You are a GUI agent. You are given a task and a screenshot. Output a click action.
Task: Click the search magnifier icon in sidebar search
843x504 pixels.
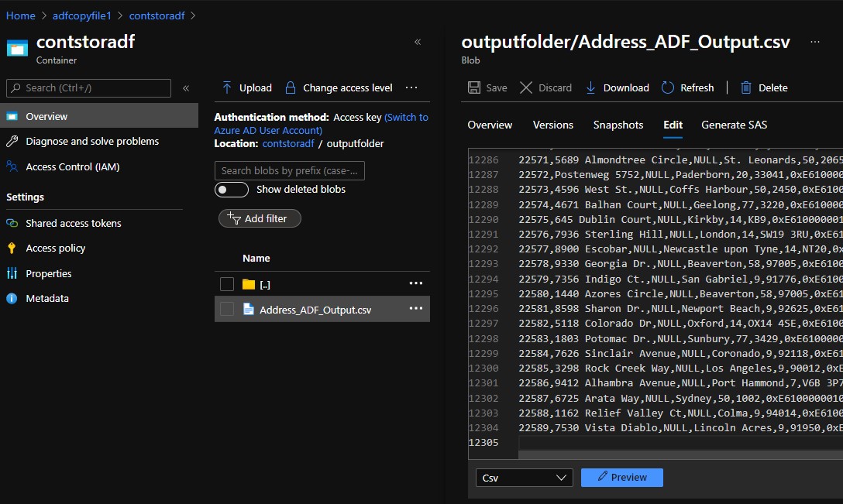point(16,87)
